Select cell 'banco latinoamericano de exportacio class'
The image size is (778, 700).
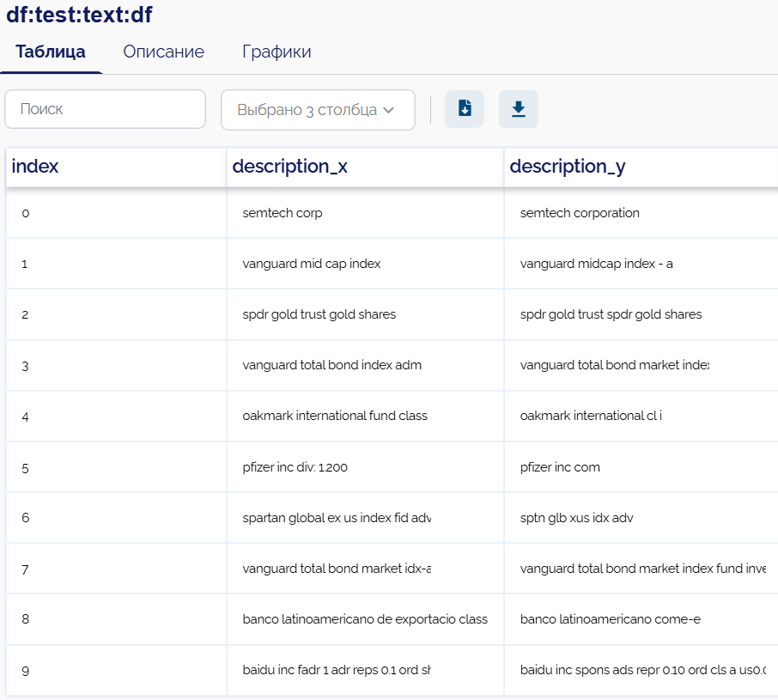365,619
